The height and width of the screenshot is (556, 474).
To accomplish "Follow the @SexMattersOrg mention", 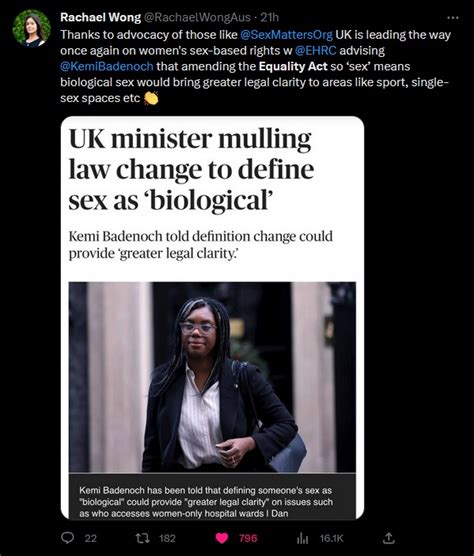I will click(286, 35).
